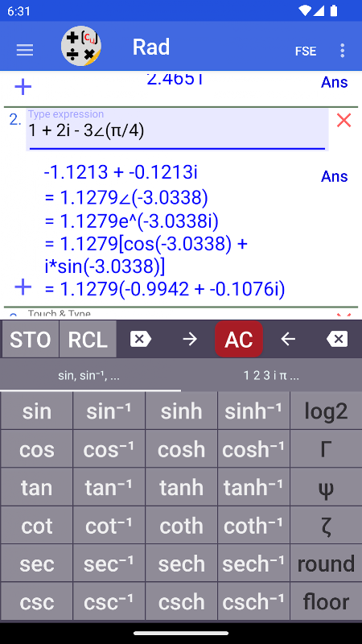
Task: Tap forward delete key icon
Action: (x=141, y=339)
